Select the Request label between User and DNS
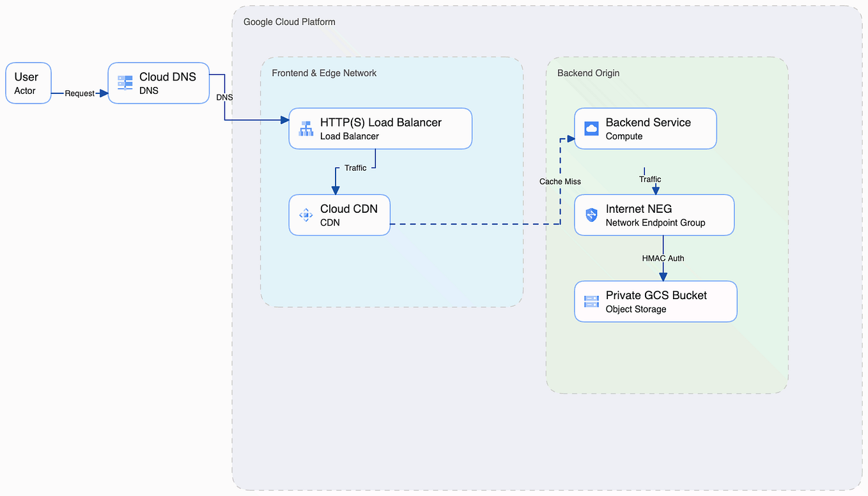The height and width of the screenshot is (496, 868). pyautogui.click(x=79, y=93)
